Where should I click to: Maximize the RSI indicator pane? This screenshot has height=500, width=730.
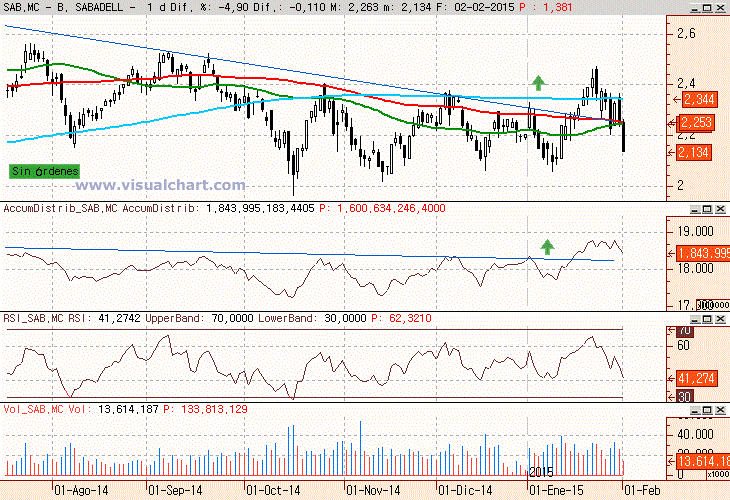(707, 319)
